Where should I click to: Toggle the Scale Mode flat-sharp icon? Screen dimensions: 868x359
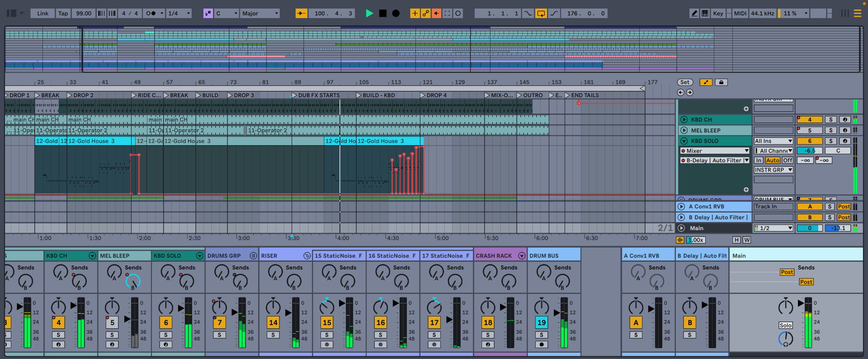[x=208, y=14]
